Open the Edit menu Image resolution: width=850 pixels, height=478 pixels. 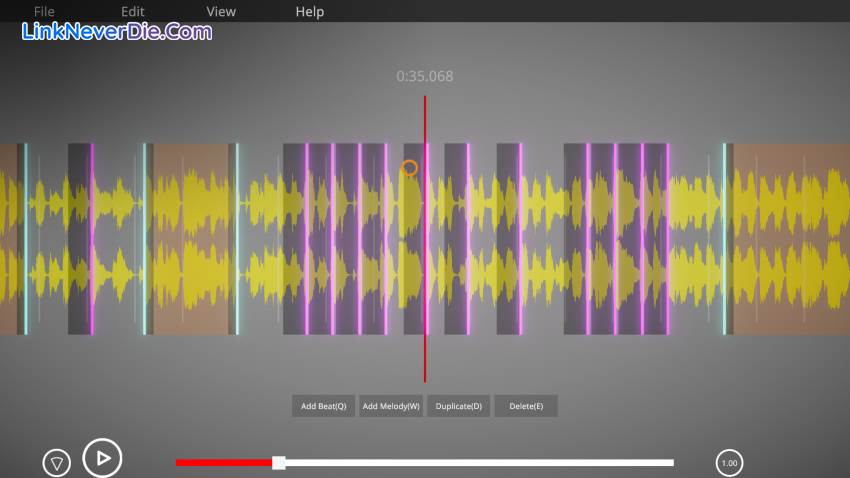click(133, 12)
